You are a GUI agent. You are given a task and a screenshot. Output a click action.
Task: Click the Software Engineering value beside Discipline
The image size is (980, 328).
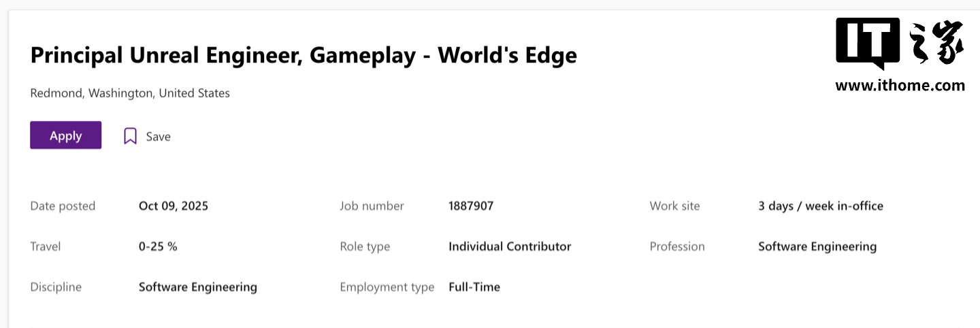198,287
